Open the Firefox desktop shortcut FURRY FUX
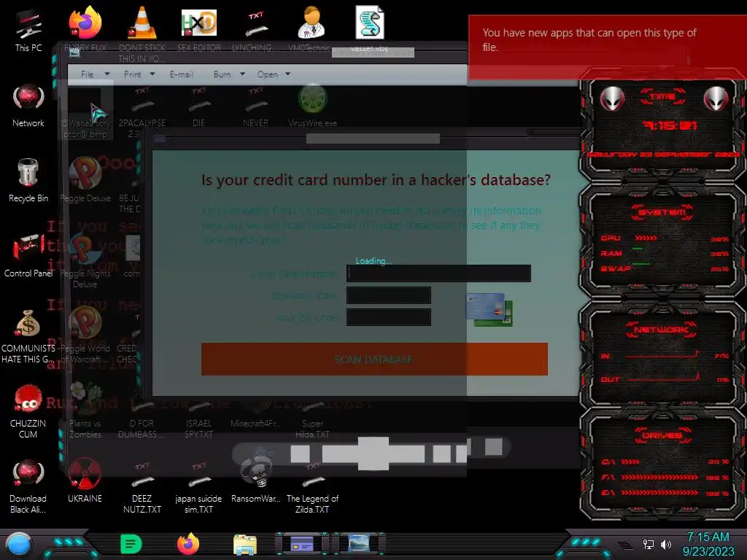 coord(85,28)
